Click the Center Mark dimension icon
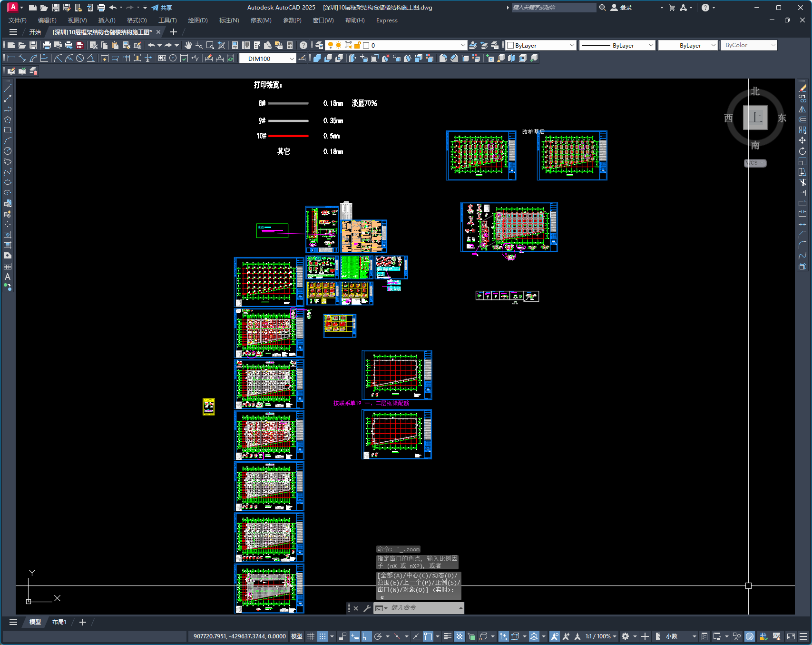Image resolution: width=812 pixels, height=645 pixels. point(173,58)
